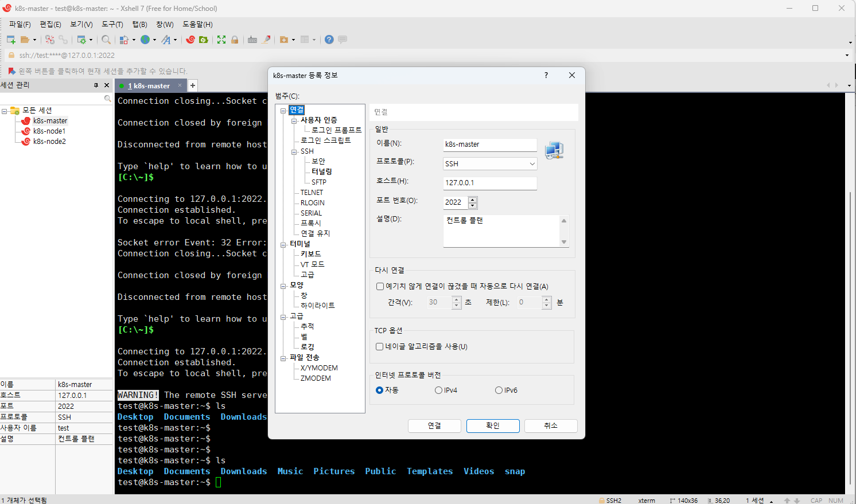Click description box scroll down arrow
Image resolution: width=856 pixels, height=504 pixels.
point(564,242)
